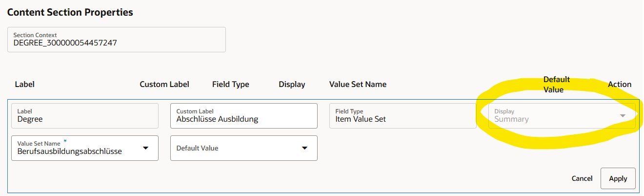Click the Default Value column header
This screenshot has width=644, height=196.
pyautogui.click(x=557, y=84)
